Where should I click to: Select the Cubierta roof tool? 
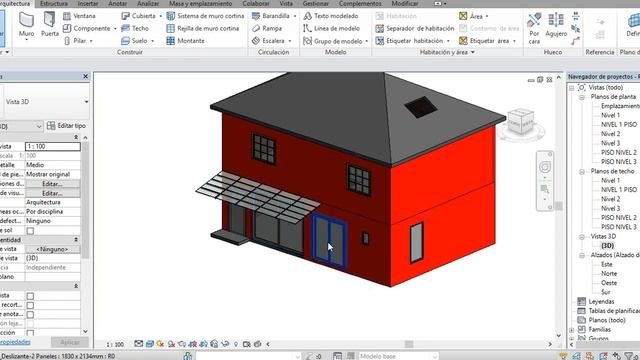[x=141, y=16]
